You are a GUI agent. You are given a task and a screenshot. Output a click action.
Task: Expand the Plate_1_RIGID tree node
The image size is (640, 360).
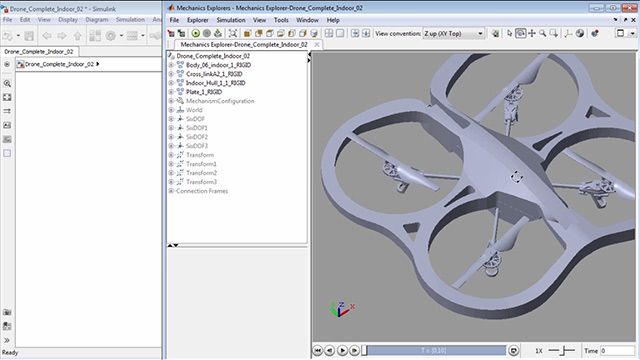tap(171, 92)
